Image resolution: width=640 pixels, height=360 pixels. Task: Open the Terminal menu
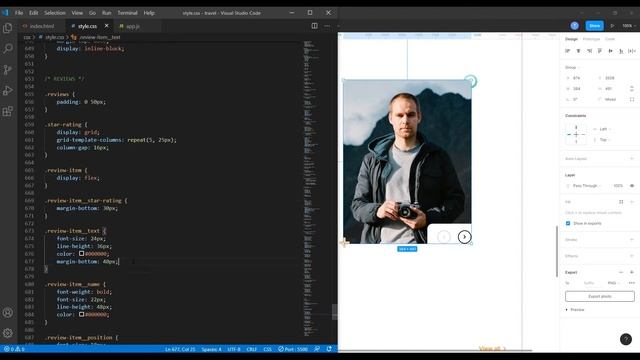[x=127, y=13]
